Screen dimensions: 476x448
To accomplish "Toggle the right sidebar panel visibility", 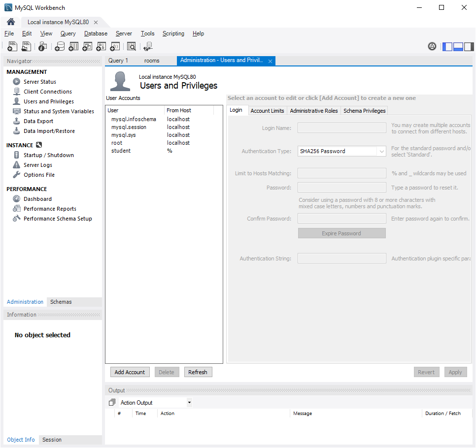I will [469, 46].
